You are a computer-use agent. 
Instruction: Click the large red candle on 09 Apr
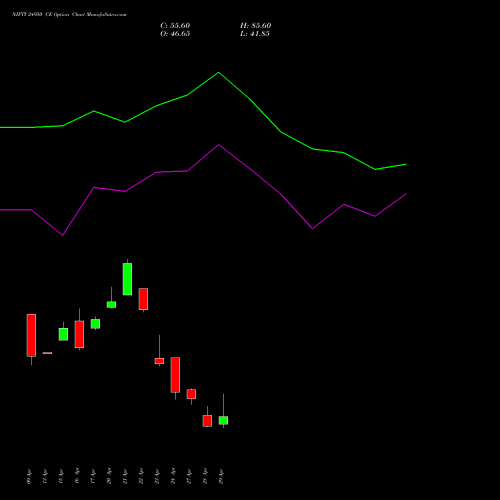pos(31,335)
